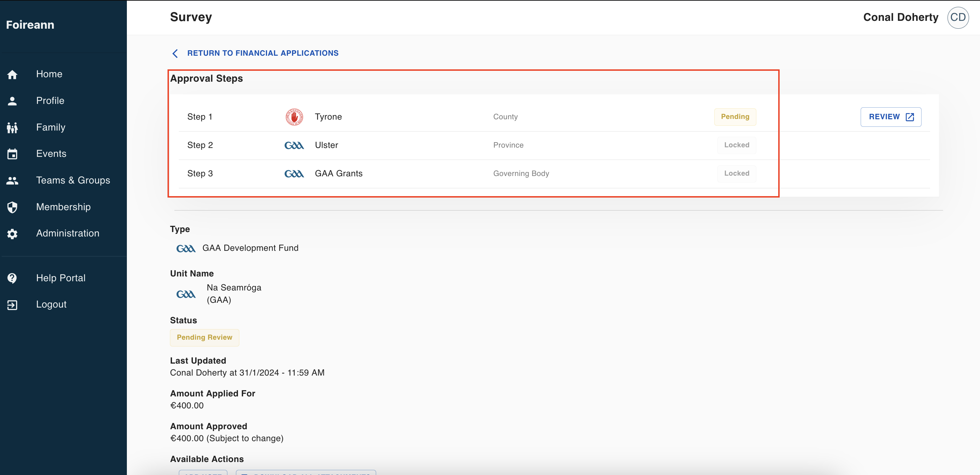The height and width of the screenshot is (475, 980).
Task: Click the Pending badge for Tyrone
Action: pos(734,117)
